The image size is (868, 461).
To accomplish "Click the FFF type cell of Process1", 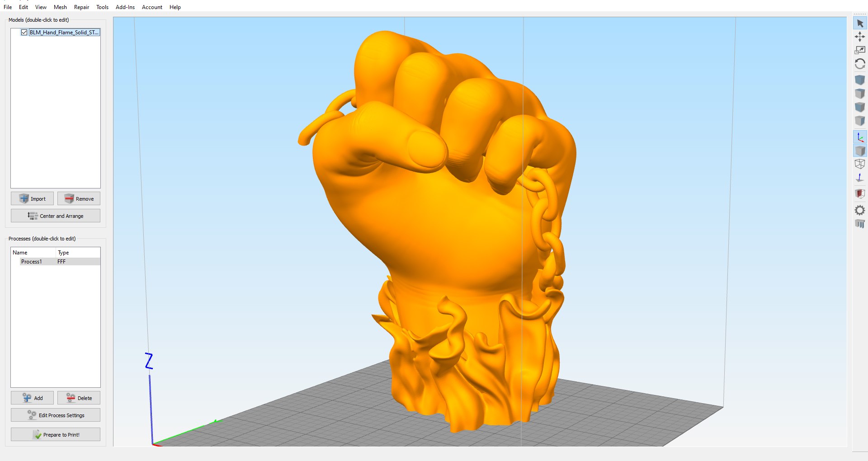I will click(x=61, y=262).
